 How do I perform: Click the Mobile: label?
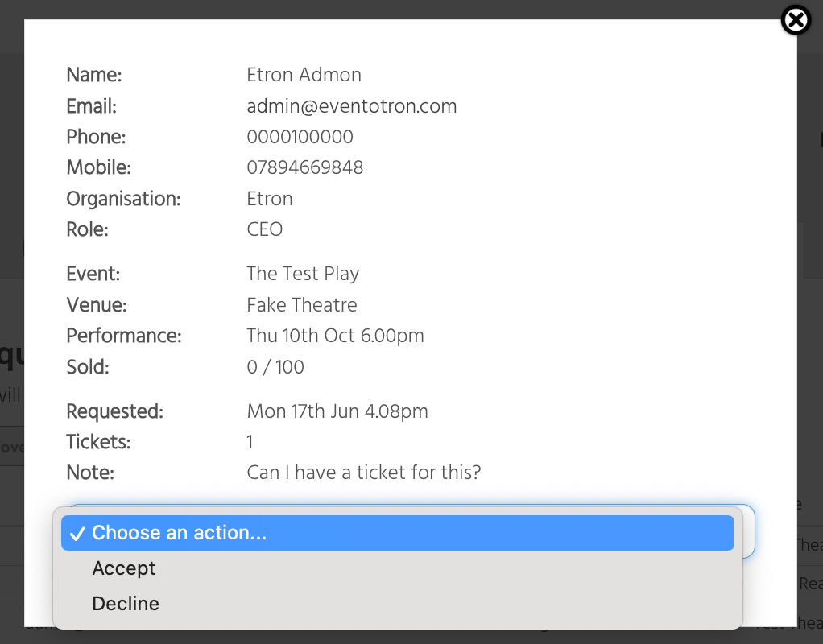click(x=99, y=167)
